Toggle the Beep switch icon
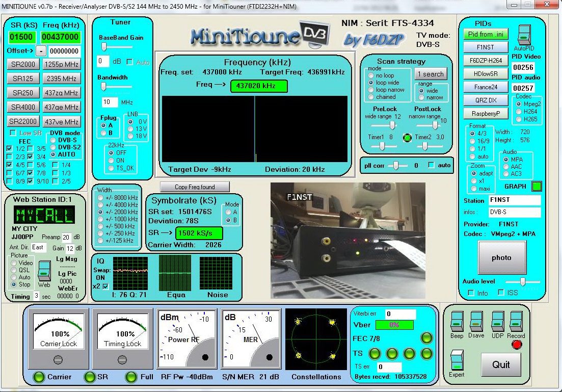This screenshot has height=392, width=562. click(x=457, y=321)
